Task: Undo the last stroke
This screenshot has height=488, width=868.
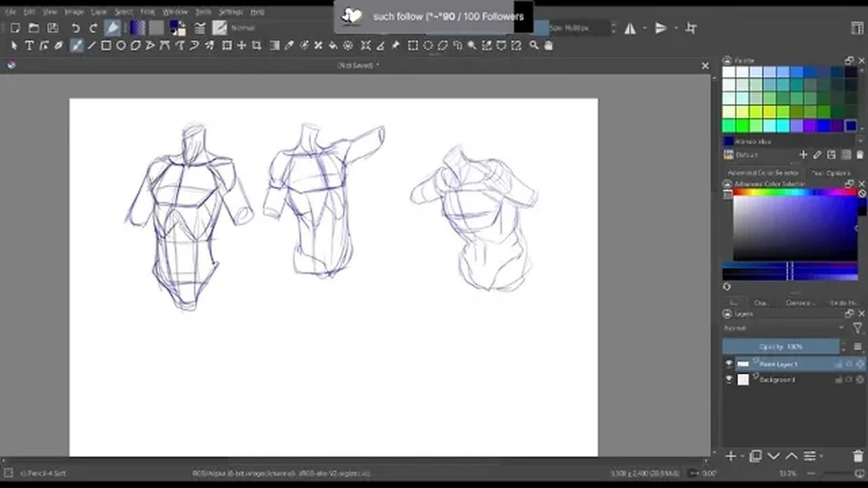Action: [75, 28]
